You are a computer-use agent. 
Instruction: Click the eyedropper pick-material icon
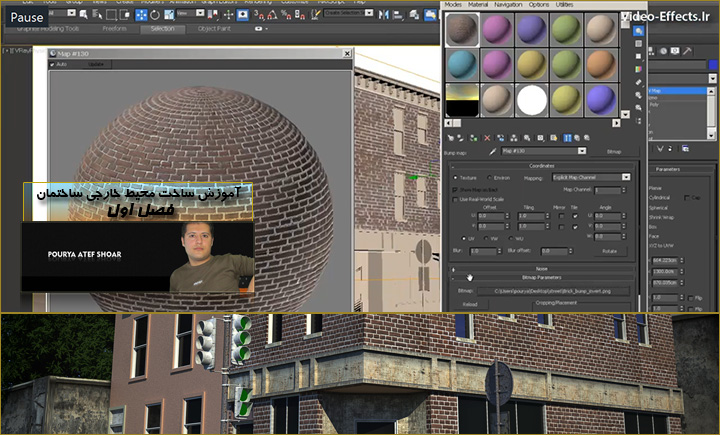tap(493, 151)
